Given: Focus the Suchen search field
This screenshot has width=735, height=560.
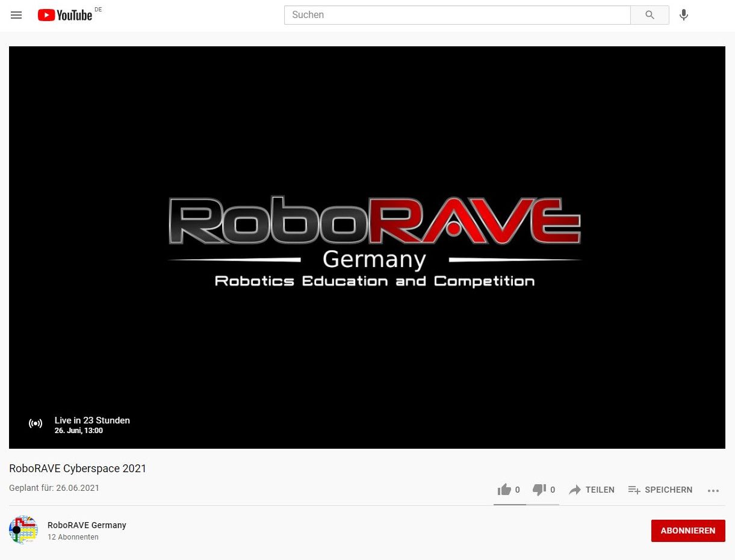Looking at the screenshot, I should pos(457,15).
